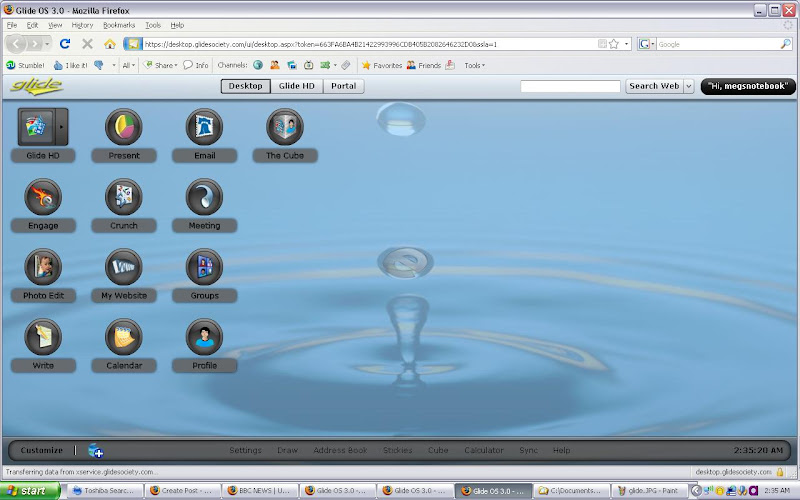Open the Crunch spreadsheet icon

pos(123,198)
